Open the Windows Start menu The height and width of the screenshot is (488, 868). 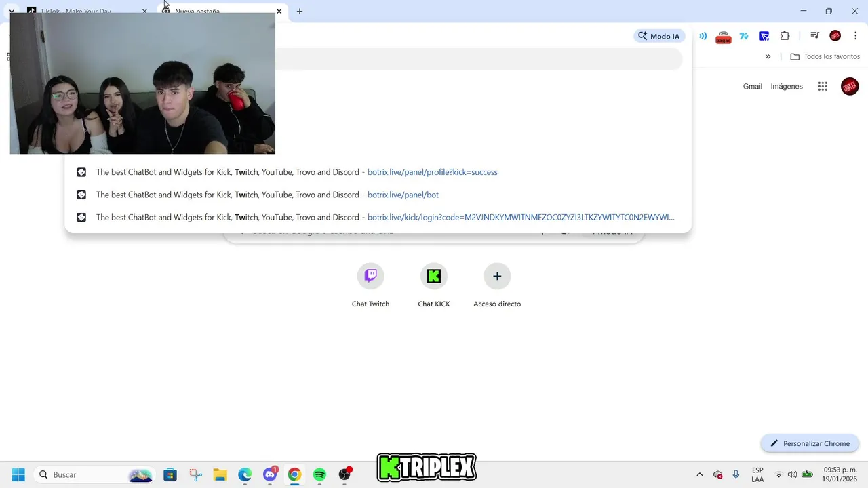tap(18, 474)
